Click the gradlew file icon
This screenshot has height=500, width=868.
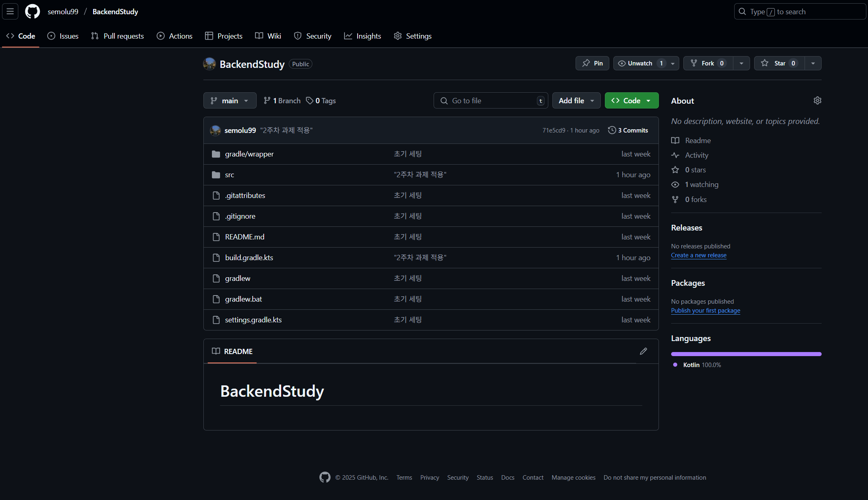pos(216,278)
